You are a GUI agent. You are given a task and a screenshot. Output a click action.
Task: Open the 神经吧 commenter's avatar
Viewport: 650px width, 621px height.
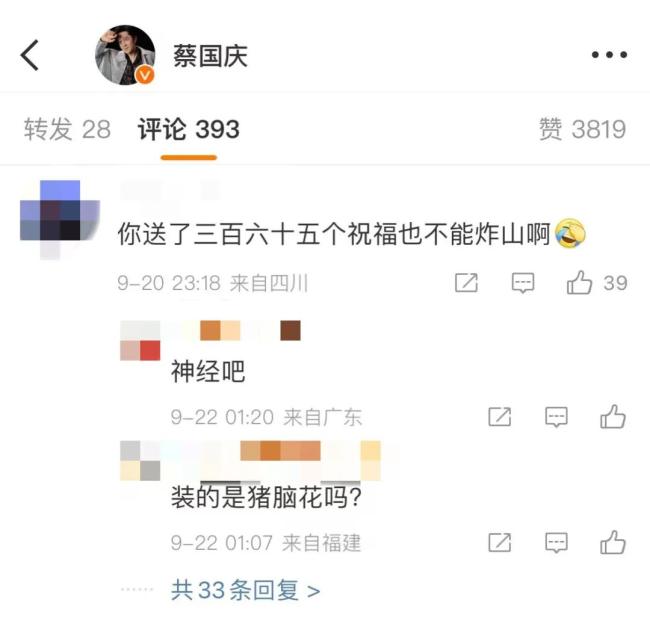pyautogui.click(x=140, y=340)
